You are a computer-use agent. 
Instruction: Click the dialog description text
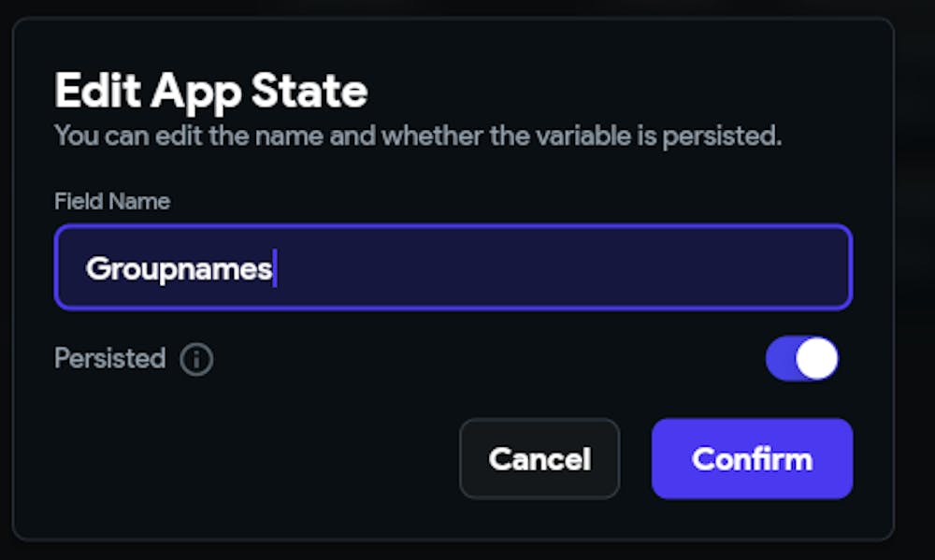click(x=417, y=136)
